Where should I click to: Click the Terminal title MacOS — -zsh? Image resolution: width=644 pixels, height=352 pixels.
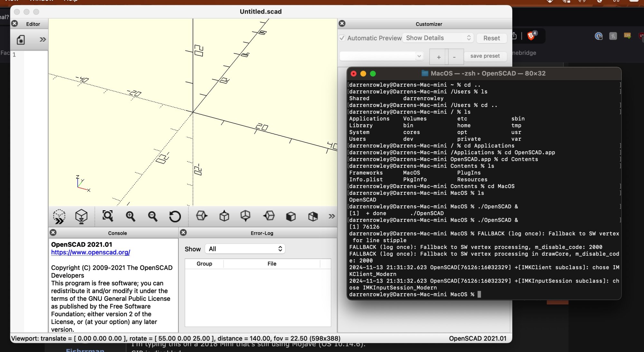pyautogui.click(x=453, y=73)
